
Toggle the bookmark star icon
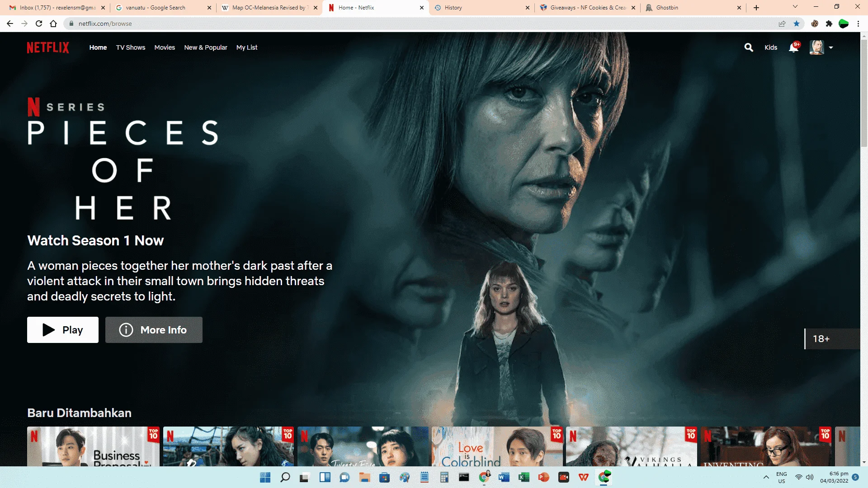pyautogui.click(x=797, y=23)
